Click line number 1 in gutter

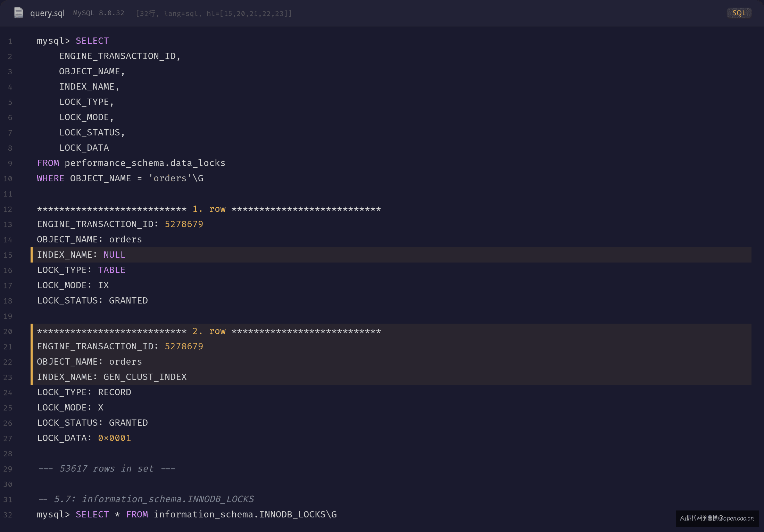tap(10, 41)
